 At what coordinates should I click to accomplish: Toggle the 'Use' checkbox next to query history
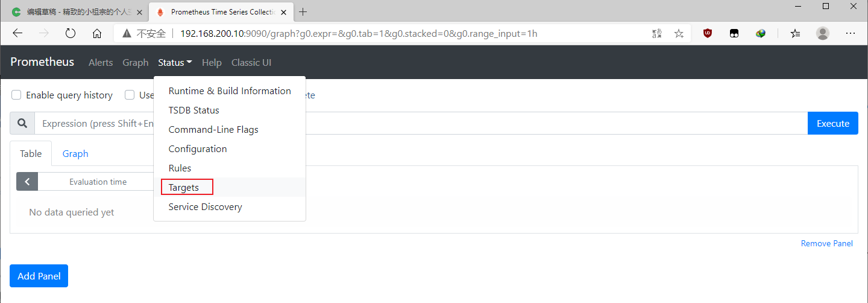[x=130, y=95]
